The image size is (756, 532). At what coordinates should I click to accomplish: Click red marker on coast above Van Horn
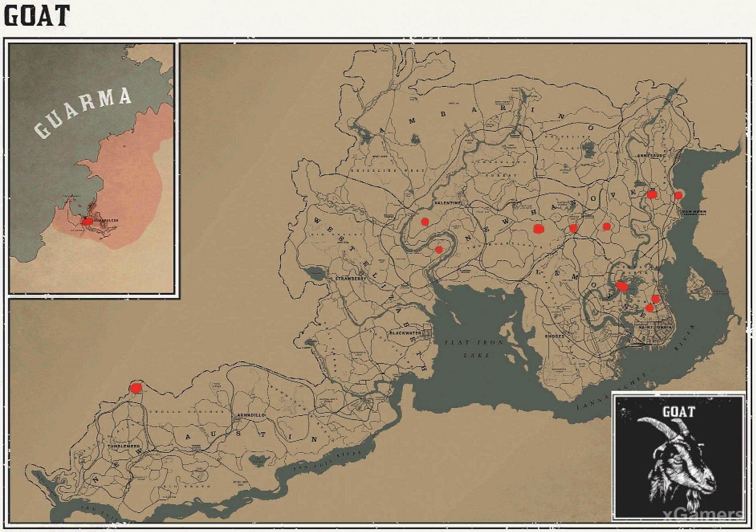click(678, 195)
